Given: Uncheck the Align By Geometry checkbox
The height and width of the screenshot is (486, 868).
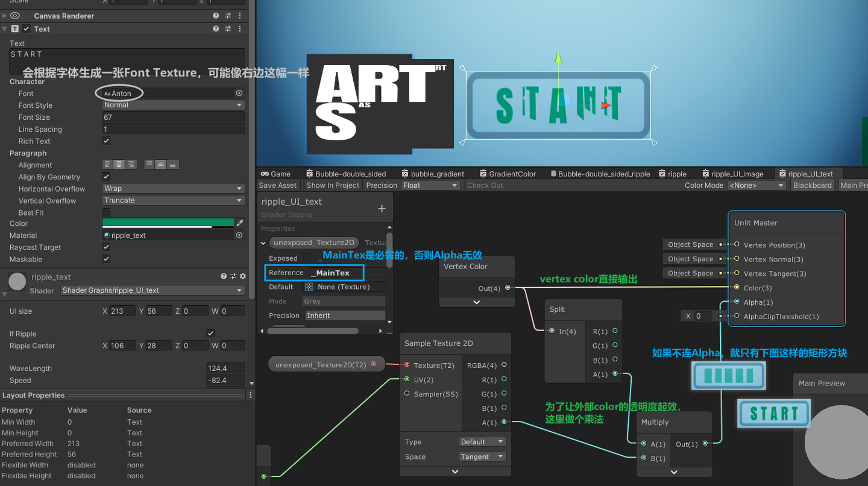Looking at the screenshot, I should point(106,176).
